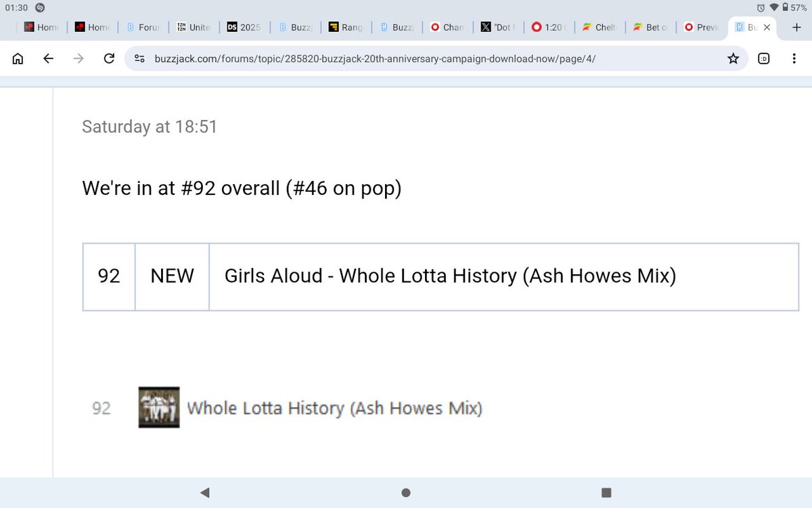This screenshot has width=812, height=508.
Task: Go to the Chrome home page icon
Action: coord(18,59)
